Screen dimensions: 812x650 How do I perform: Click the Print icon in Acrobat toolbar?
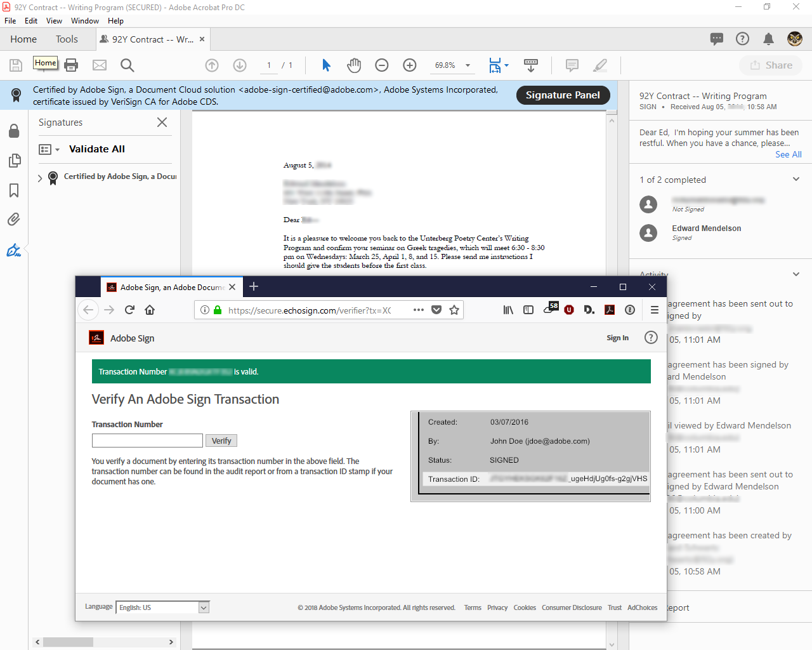(71, 65)
